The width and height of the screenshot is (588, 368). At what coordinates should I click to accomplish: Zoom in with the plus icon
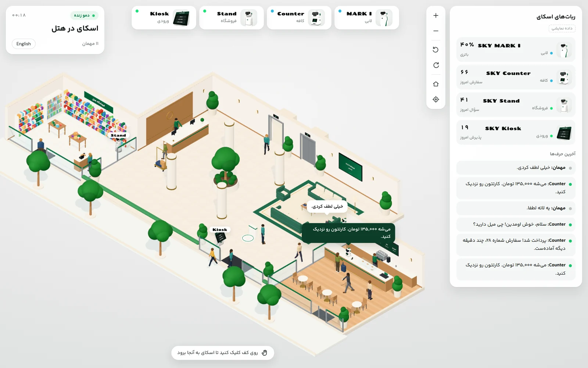[x=436, y=15]
